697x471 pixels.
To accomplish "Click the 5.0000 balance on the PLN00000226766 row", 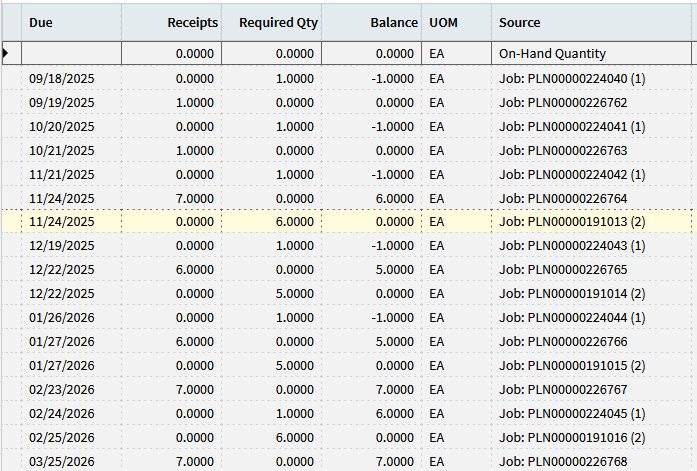I will coord(372,342).
